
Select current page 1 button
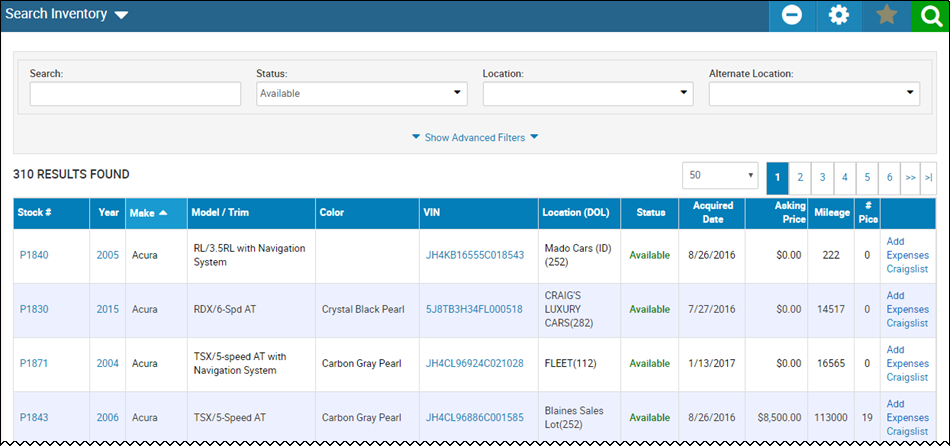pos(778,178)
